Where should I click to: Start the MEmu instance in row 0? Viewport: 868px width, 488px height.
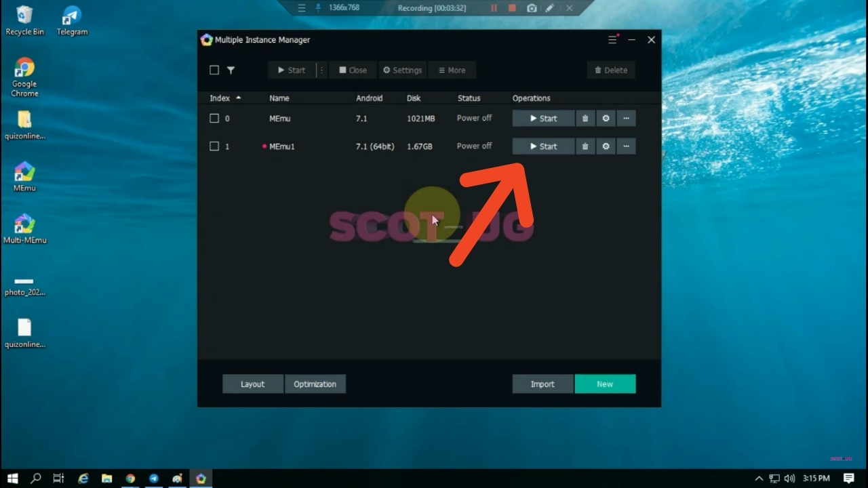click(543, 119)
